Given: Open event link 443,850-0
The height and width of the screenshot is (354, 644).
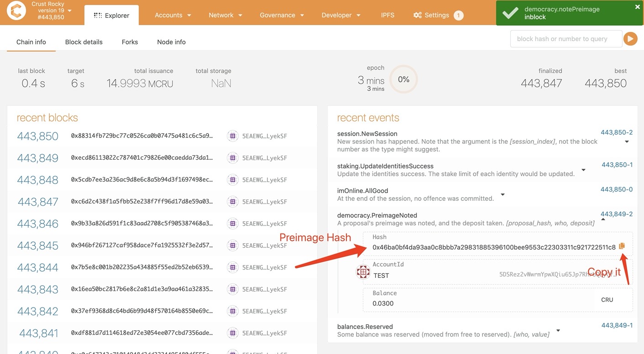Looking at the screenshot, I should click(617, 189).
